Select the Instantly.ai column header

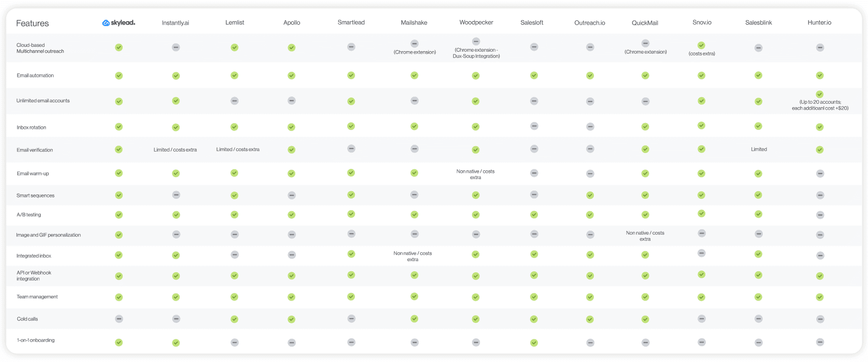[175, 23]
